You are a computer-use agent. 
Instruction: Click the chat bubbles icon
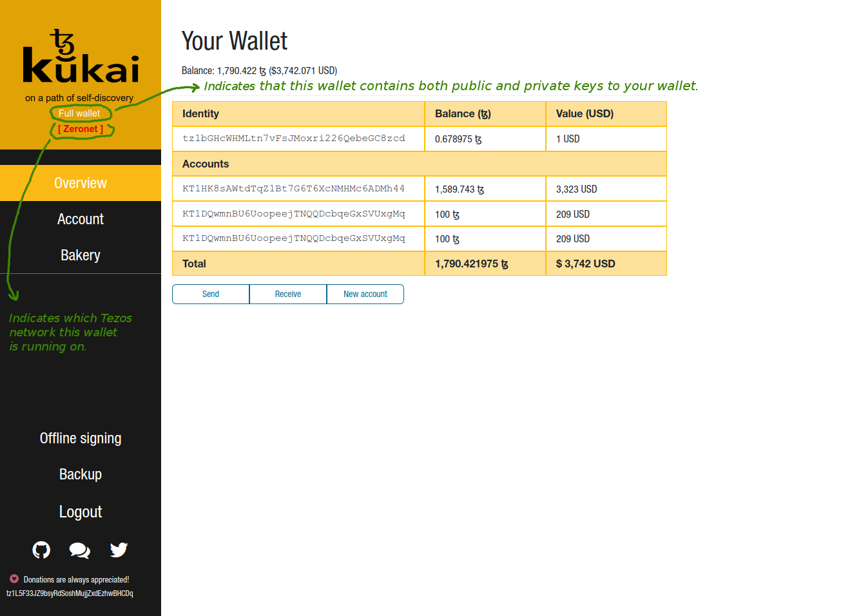[80, 550]
